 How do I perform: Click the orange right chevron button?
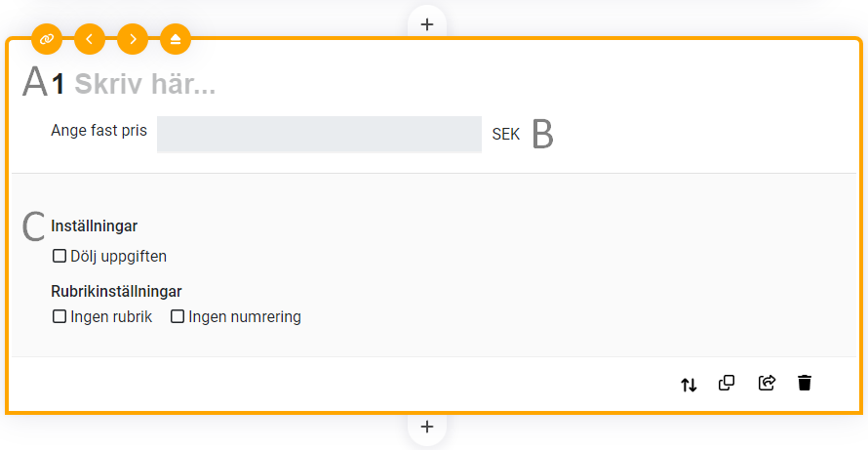click(x=133, y=39)
